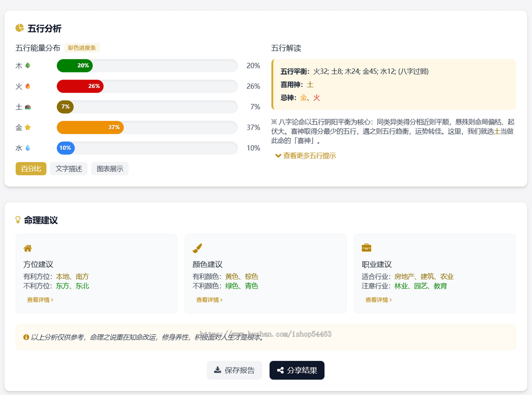The image size is (532, 395).
Task: Click the star icon next to 金
Action: pyautogui.click(x=28, y=127)
